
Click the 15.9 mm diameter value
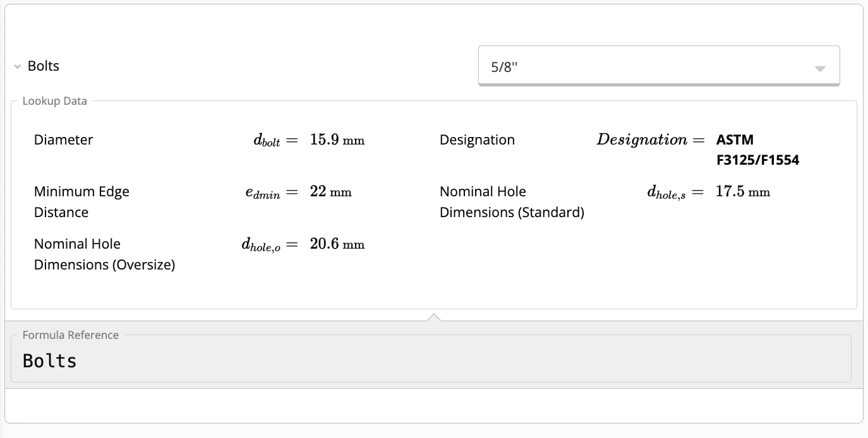click(x=337, y=140)
